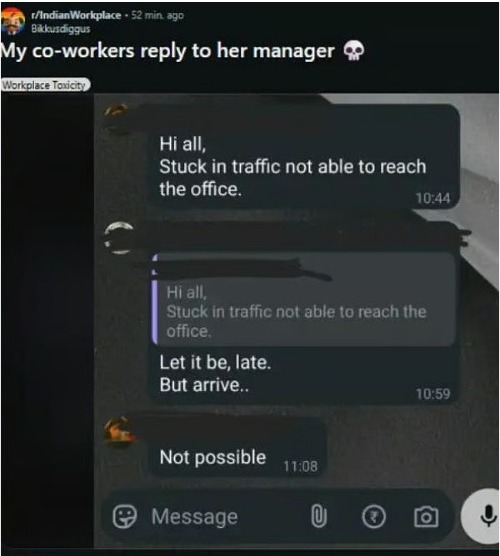Open the emoji sticker picker

(124, 516)
